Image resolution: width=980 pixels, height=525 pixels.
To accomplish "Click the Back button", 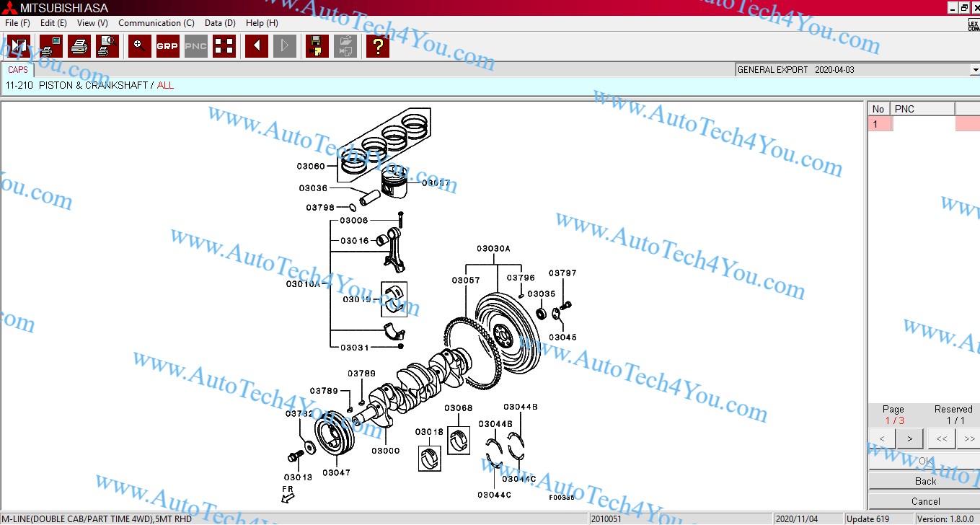I will [x=924, y=481].
